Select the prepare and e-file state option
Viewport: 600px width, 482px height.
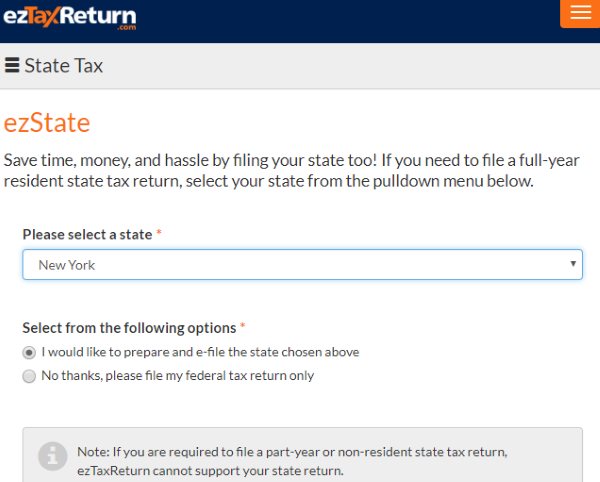(x=28, y=352)
